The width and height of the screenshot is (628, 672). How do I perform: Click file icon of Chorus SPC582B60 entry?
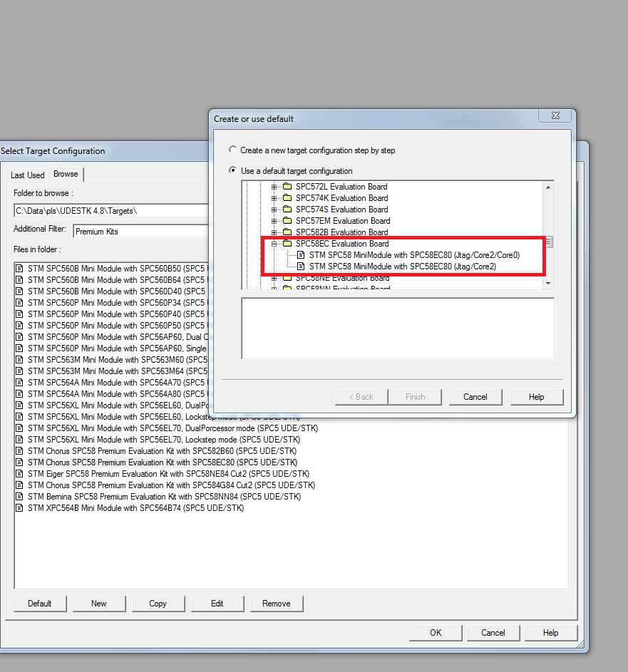tap(19, 451)
